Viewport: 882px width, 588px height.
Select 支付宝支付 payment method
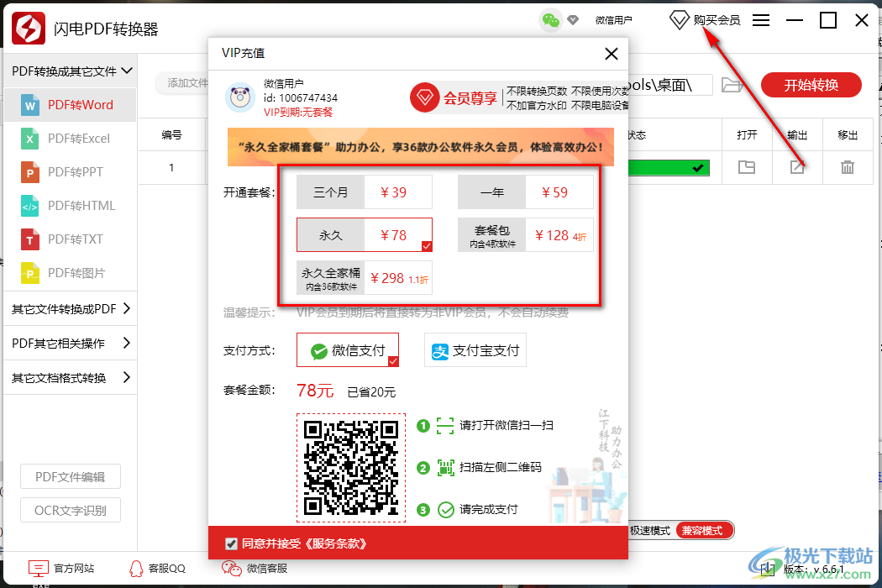[x=475, y=350]
